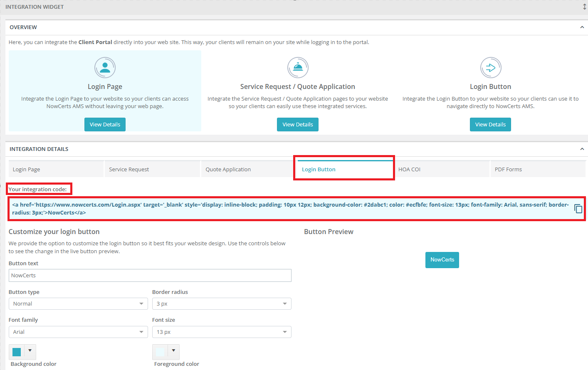Select the Login Button tab
The height and width of the screenshot is (370, 588).
345,169
